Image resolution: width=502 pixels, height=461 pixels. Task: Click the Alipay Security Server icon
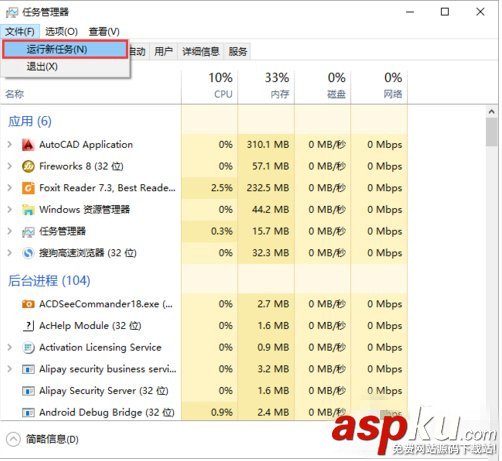click(28, 391)
